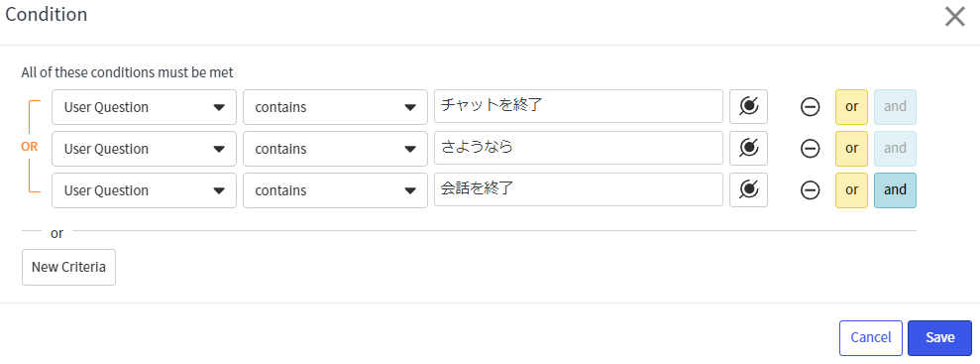Close the Condition dialog with X
The width and height of the screenshot is (980, 364).
pyautogui.click(x=955, y=17)
